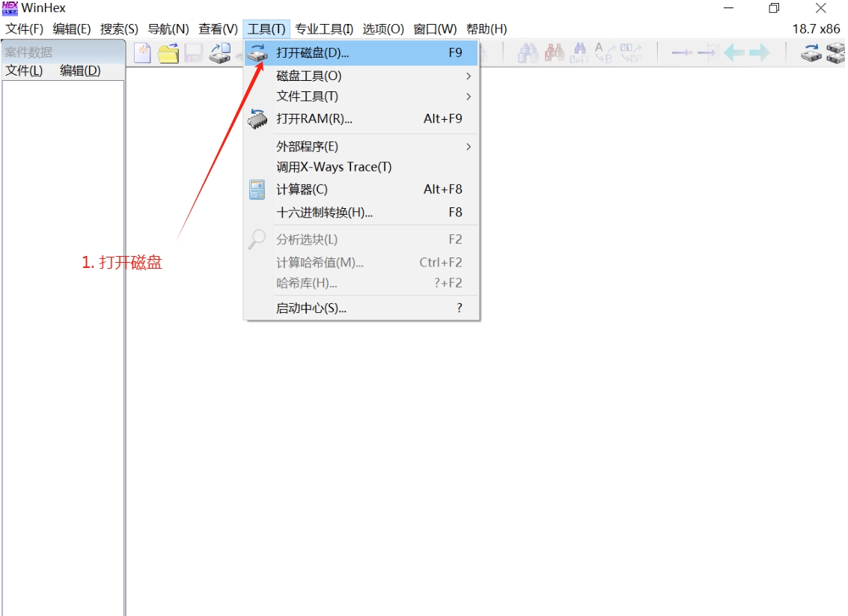Viewport: 848px width, 616px height.
Task: Select 调用X-Ways Trace(T) entry
Action: (334, 167)
